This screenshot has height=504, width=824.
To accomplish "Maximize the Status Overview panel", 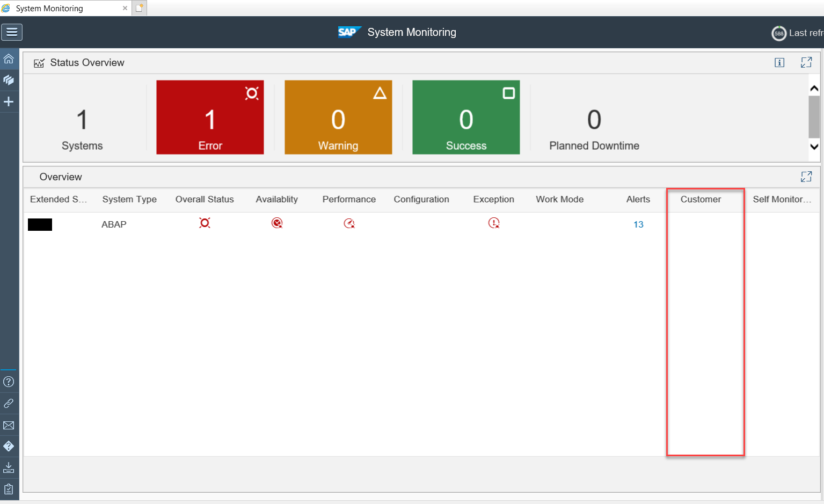I will (806, 62).
